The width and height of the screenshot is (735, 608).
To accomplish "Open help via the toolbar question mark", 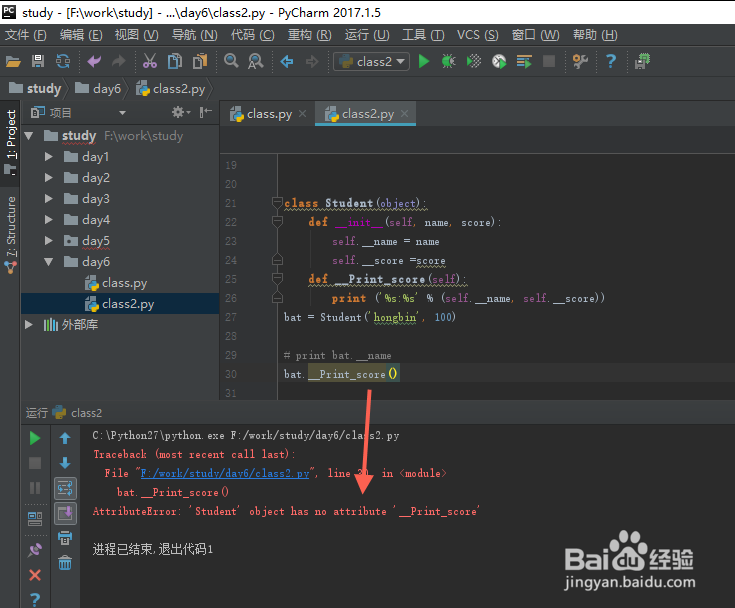I will 610,61.
